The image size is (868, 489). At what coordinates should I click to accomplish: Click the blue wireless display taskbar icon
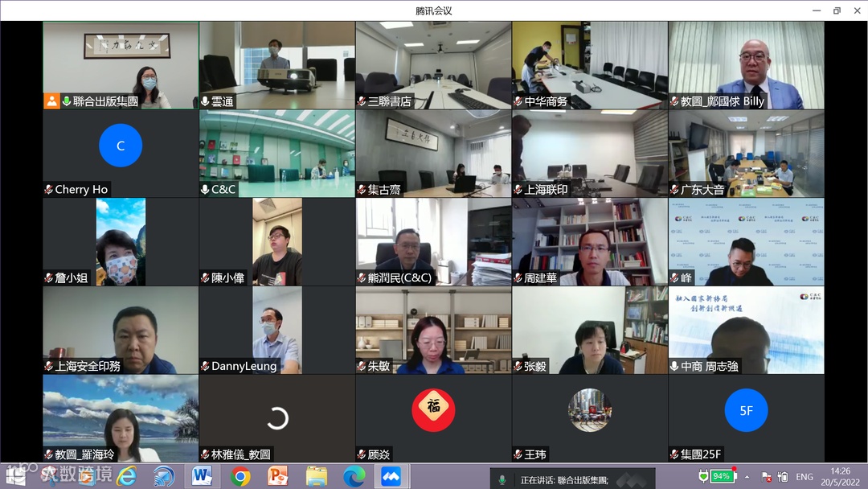point(164,476)
